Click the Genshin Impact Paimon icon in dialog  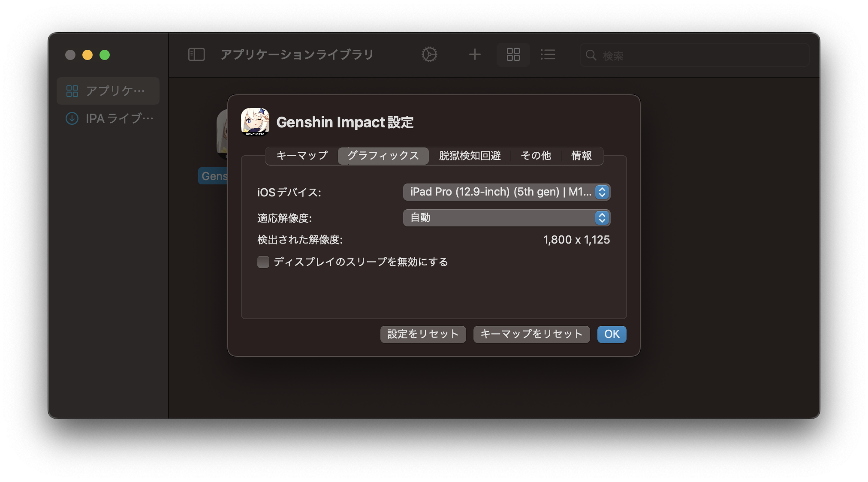pos(255,122)
